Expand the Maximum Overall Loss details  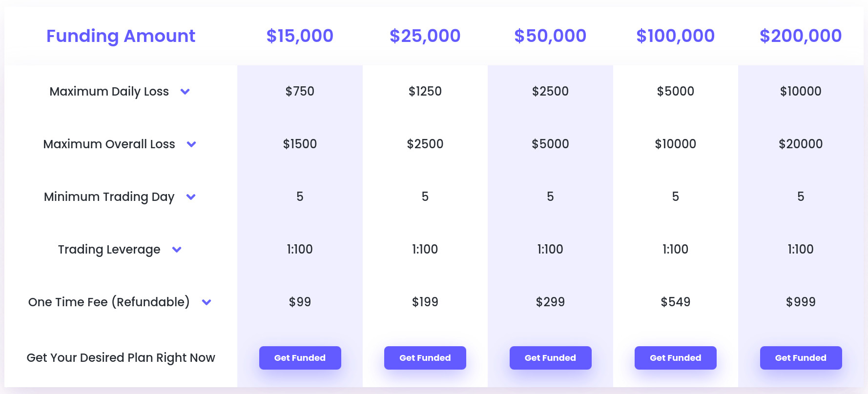(x=191, y=144)
